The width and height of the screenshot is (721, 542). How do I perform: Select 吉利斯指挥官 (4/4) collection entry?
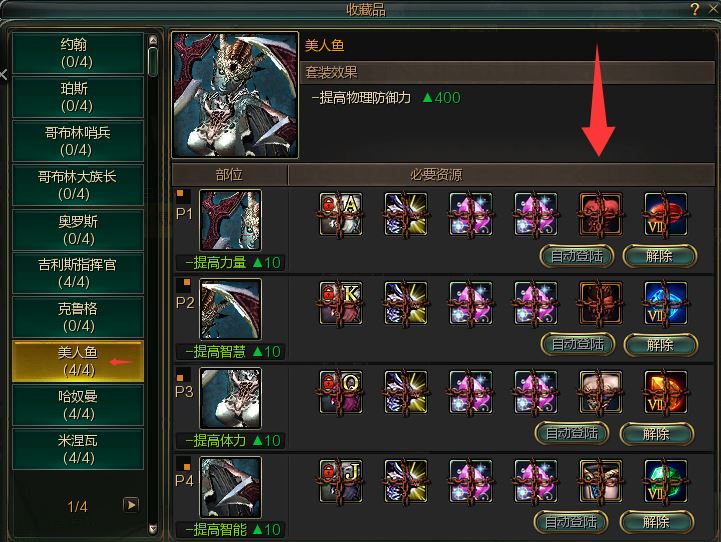click(x=78, y=273)
